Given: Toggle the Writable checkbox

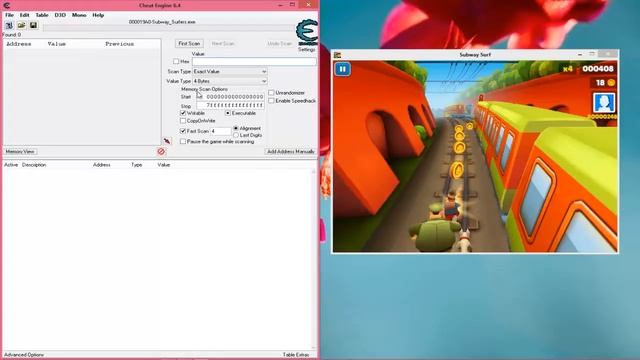Looking at the screenshot, I should click(183, 113).
